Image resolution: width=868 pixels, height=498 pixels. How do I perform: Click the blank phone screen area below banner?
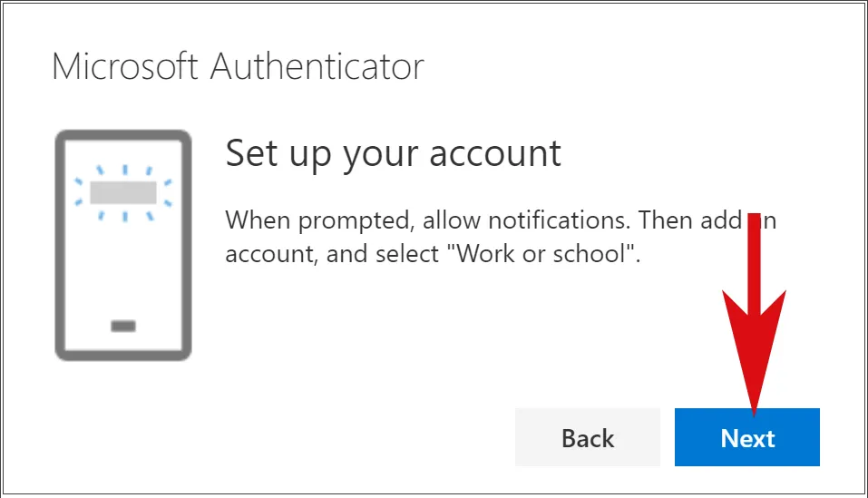(123, 268)
